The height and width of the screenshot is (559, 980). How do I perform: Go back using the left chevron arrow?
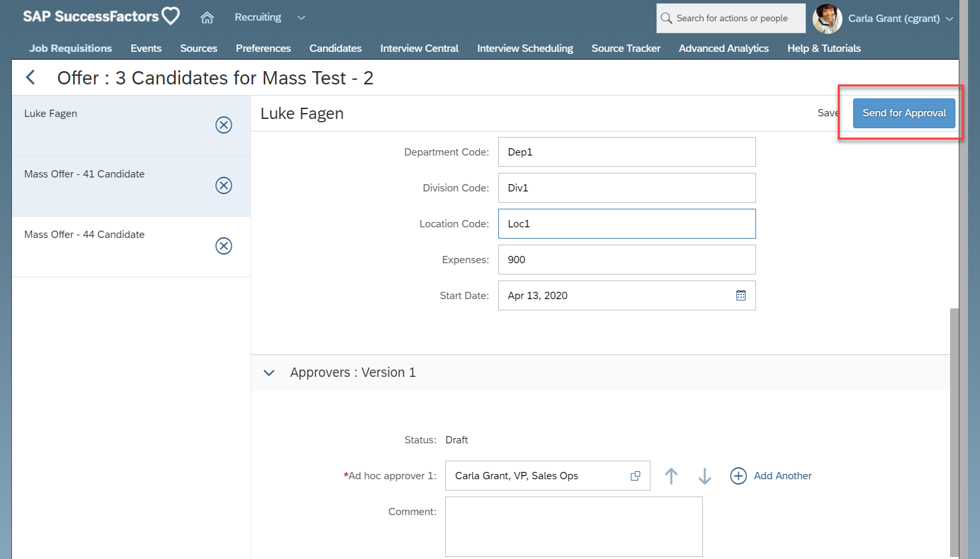tap(31, 78)
